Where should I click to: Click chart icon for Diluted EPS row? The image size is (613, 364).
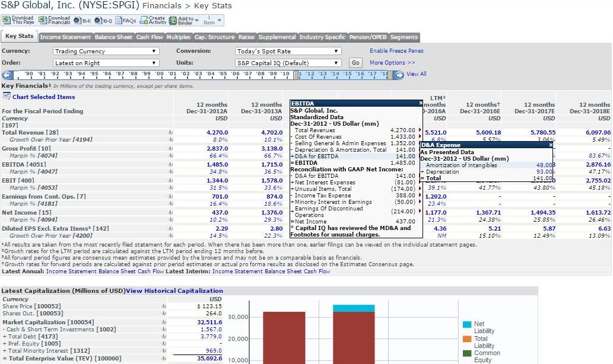(170, 228)
